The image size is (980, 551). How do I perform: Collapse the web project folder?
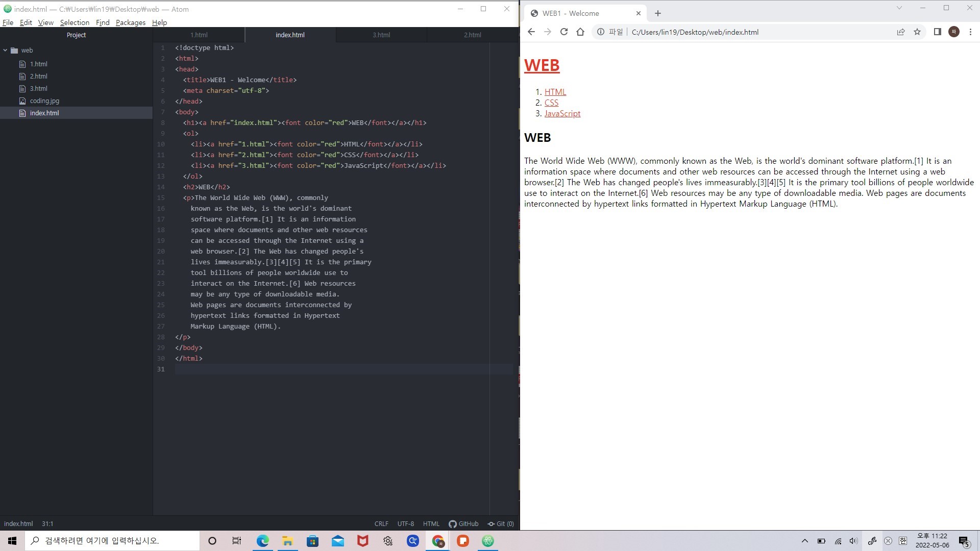coord(5,50)
